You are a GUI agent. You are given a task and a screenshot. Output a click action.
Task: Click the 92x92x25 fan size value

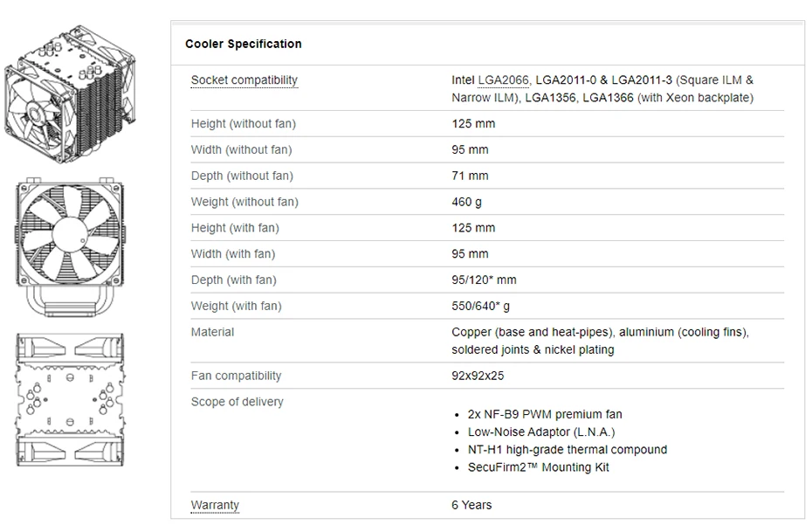478,376
